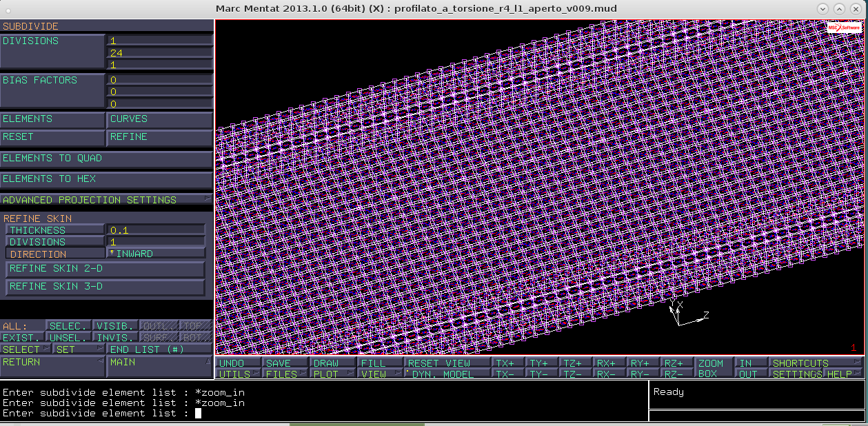Click IN to zoom in

[752, 363]
